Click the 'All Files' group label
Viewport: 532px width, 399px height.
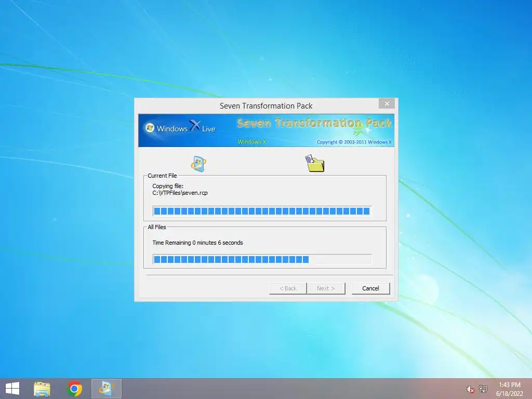(x=157, y=227)
